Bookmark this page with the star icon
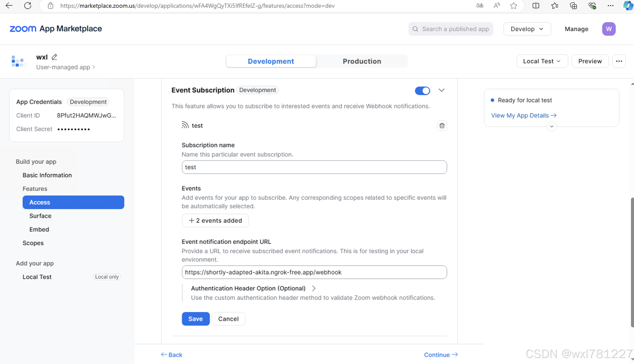 [513, 6]
